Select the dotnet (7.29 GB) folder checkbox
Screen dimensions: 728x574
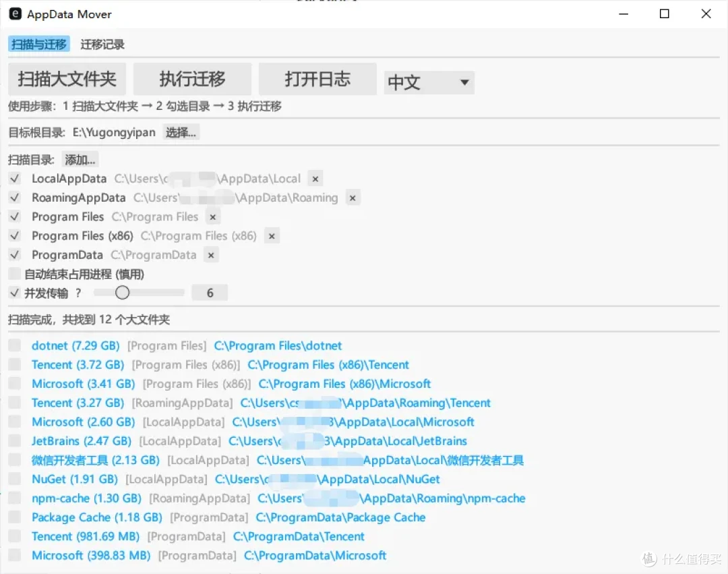pos(15,345)
